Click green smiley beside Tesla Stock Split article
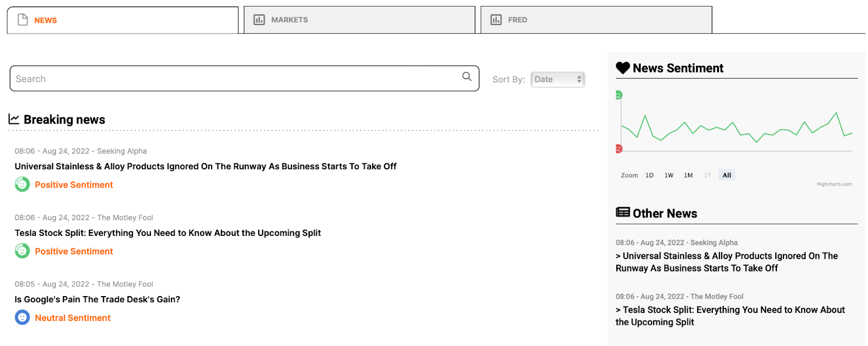The width and height of the screenshot is (868, 346). coord(22,251)
